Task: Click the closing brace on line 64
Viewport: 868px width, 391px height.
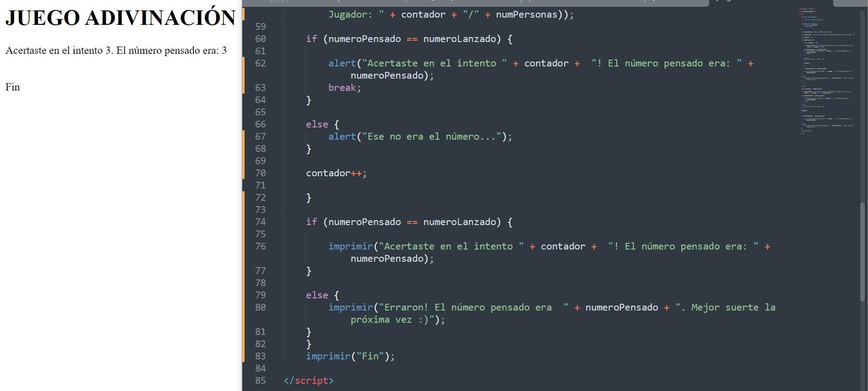Action: [309, 100]
